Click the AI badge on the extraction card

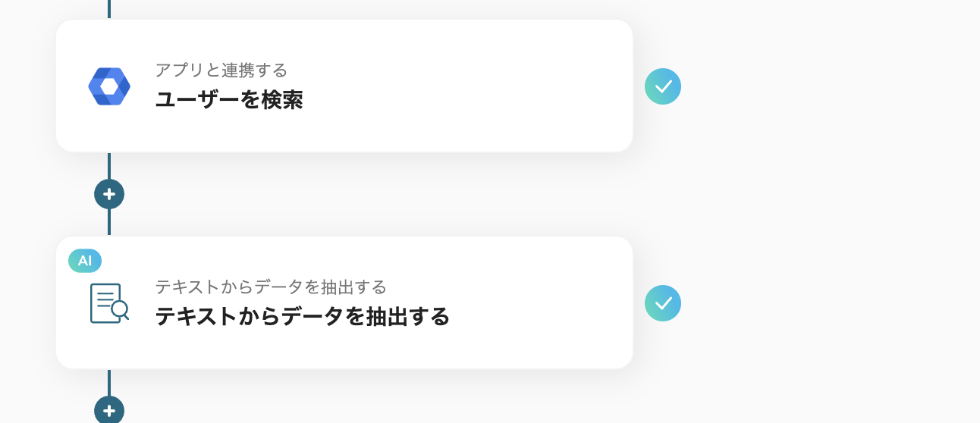(85, 261)
